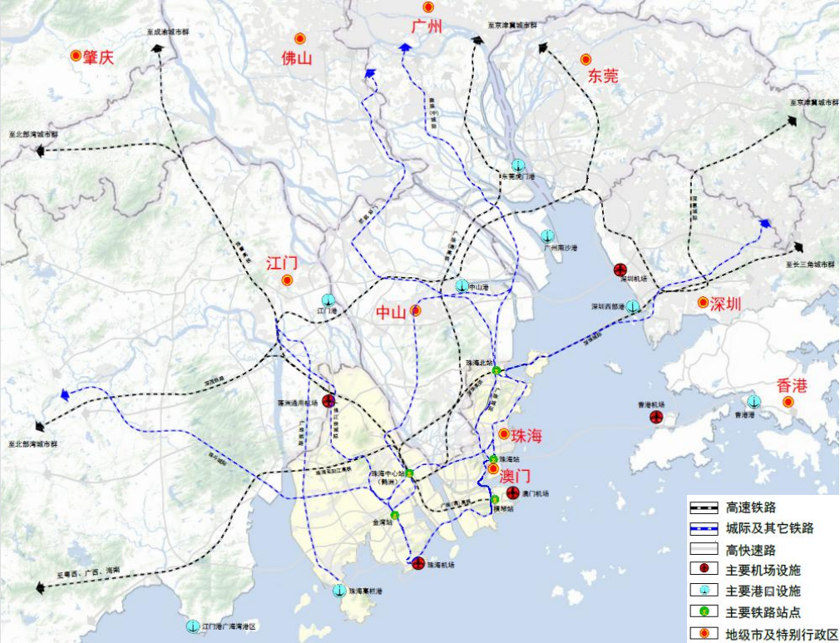Screen dimensions: 840x643
Task: Click the 澳门机场 airport icon
Action: 513,493
